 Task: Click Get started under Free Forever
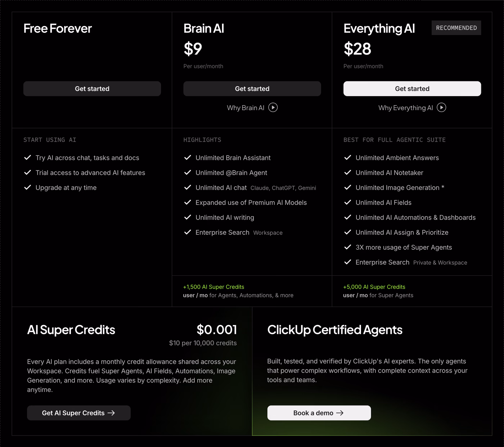click(x=92, y=89)
